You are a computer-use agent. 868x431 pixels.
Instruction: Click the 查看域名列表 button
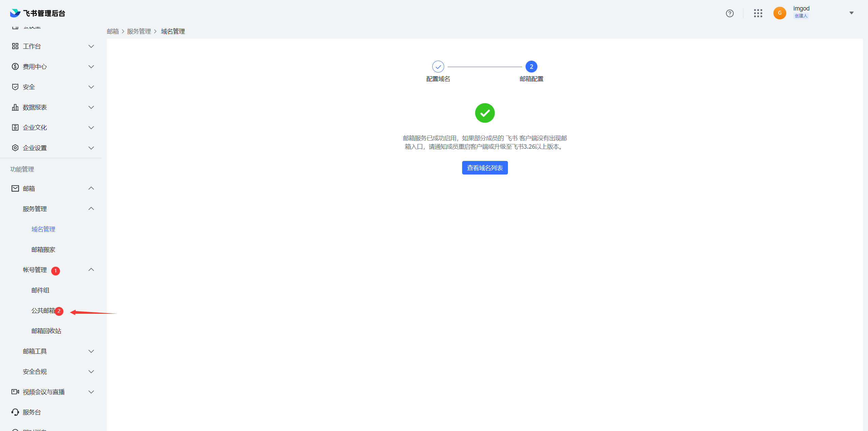[485, 168]
